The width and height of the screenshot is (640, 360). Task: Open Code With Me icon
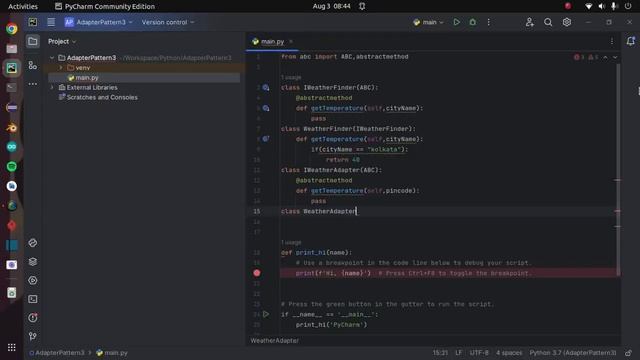[x=529, y=22]
